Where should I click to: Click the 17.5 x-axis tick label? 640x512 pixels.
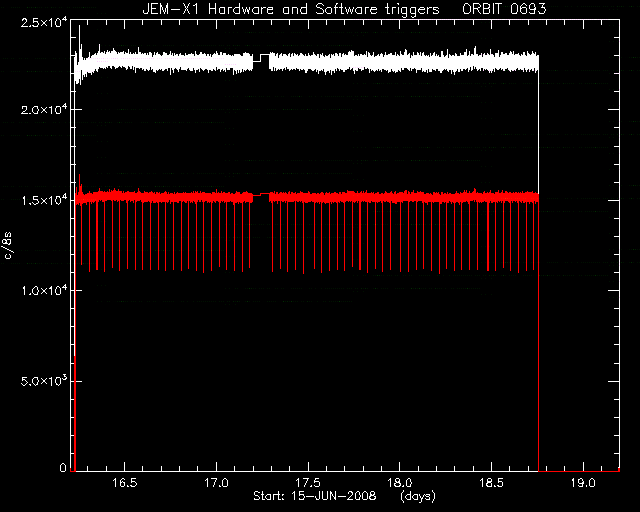pos(308,483)
